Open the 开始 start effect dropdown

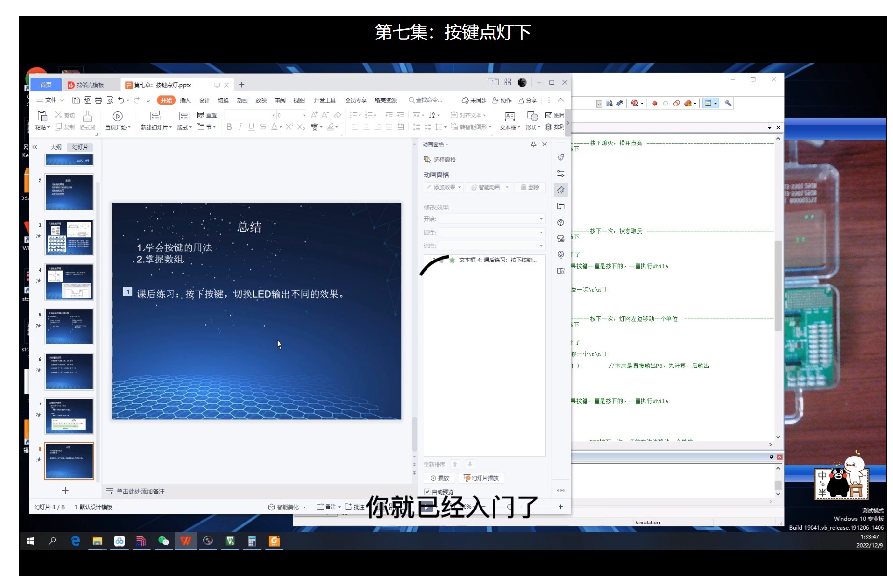pos(492,219)
